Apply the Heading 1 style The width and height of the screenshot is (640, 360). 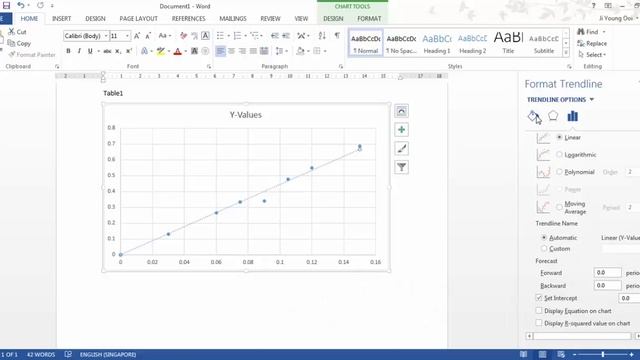[437, 43]
